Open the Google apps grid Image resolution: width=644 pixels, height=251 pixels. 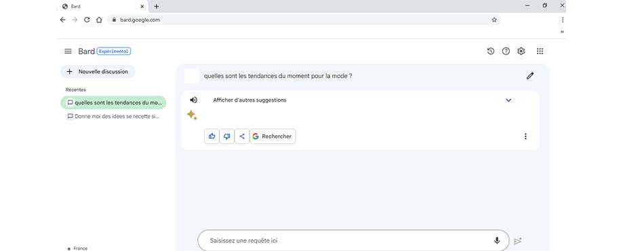tap(540, 52)
